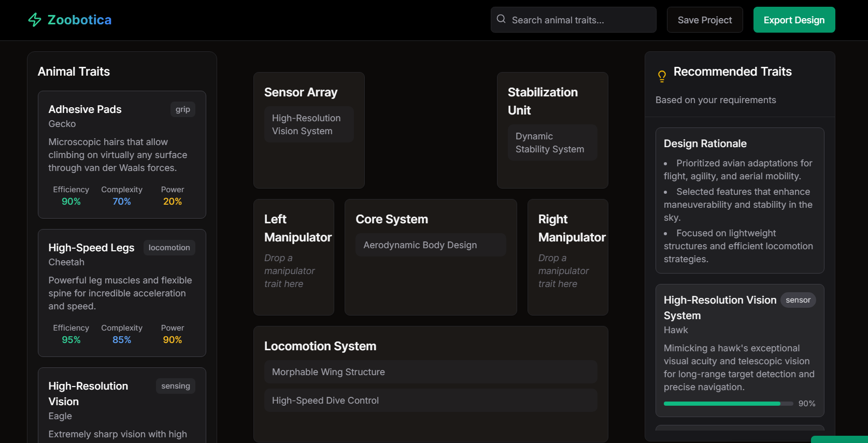Click the search magnifier icon
Viewport: 868px width, 443px height.
[501, 19]
